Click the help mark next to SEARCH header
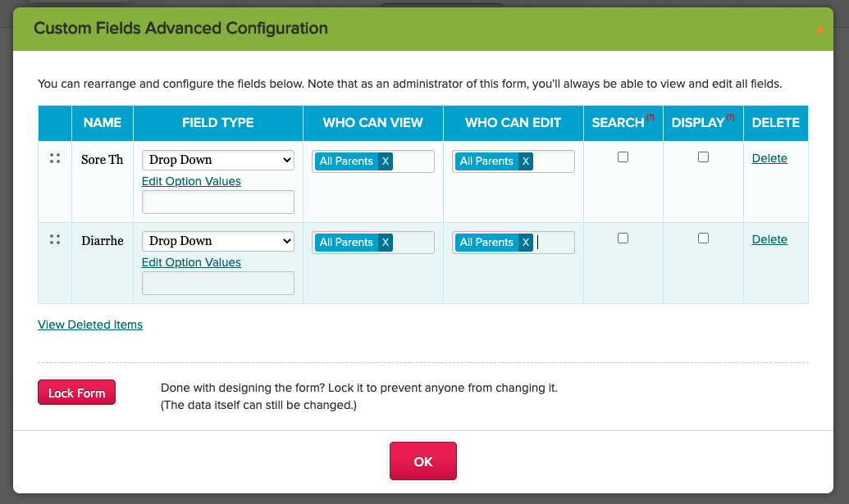This screenshot has height=504, width=849. [x=650, y=117]
